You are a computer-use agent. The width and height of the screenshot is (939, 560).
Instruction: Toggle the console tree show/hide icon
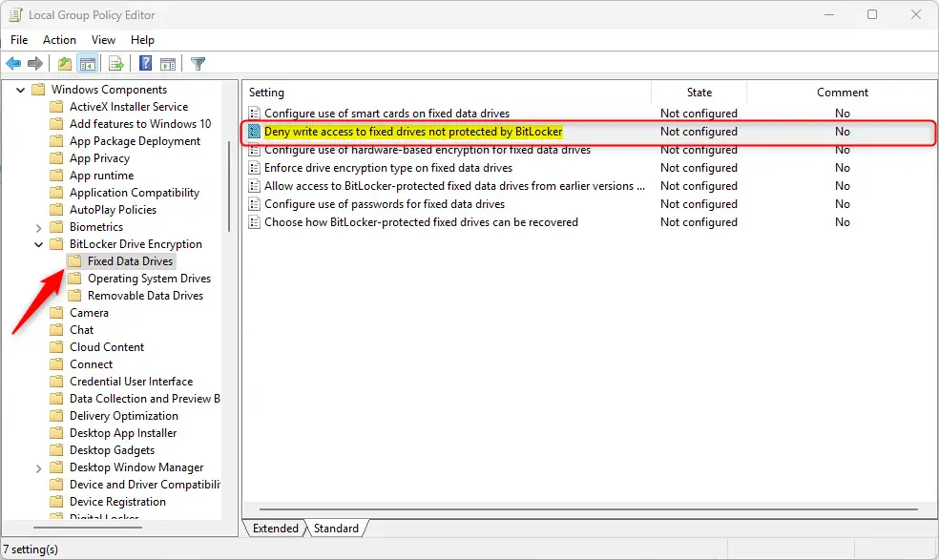(88, 64)
